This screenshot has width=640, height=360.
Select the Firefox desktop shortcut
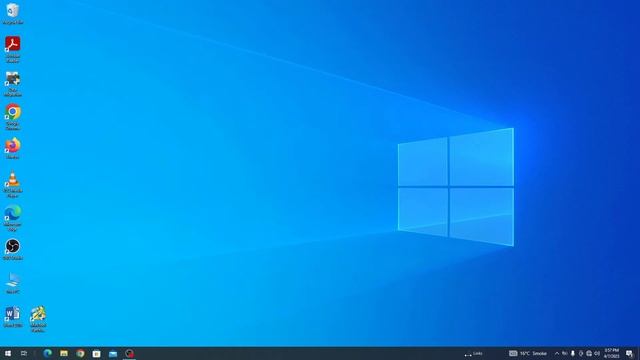(x=13, y=149)
